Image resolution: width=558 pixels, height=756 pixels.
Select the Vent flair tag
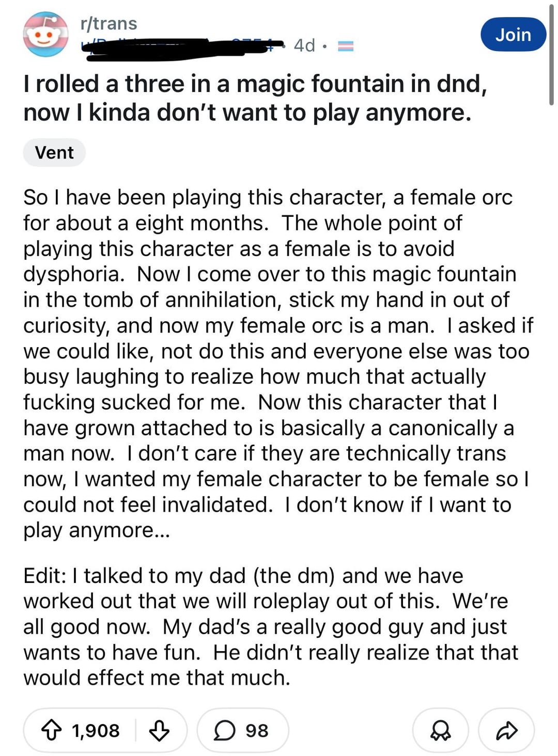click(x=54, y=153)
